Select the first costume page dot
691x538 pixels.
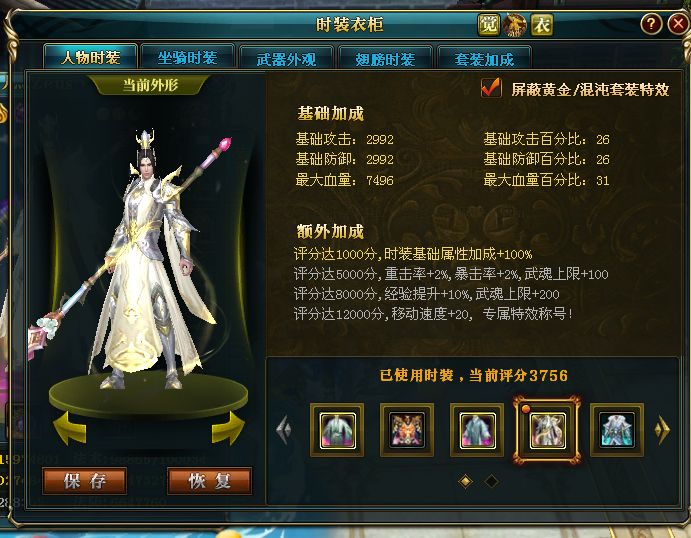point(466,481)
